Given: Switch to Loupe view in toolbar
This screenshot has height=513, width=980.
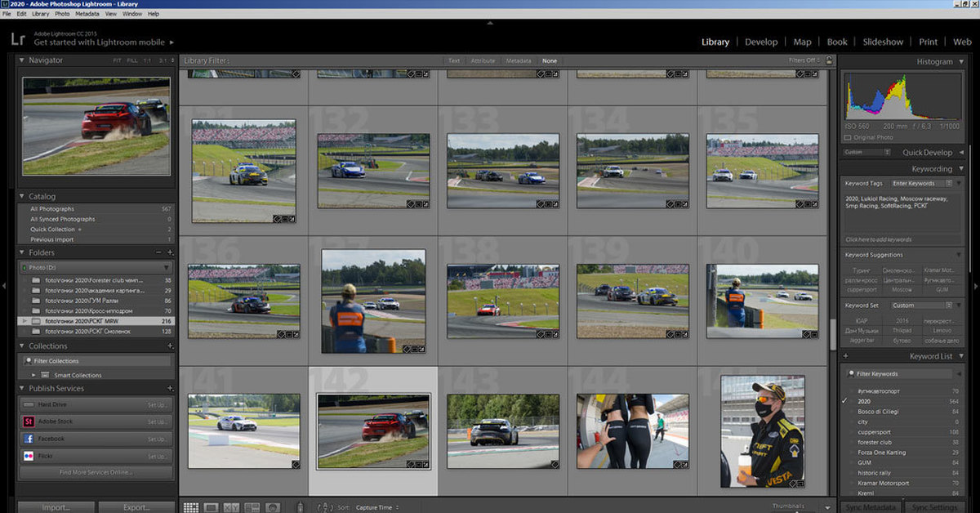Looking at the screenshot, I should pyautogui.click(x=211, y=507).
